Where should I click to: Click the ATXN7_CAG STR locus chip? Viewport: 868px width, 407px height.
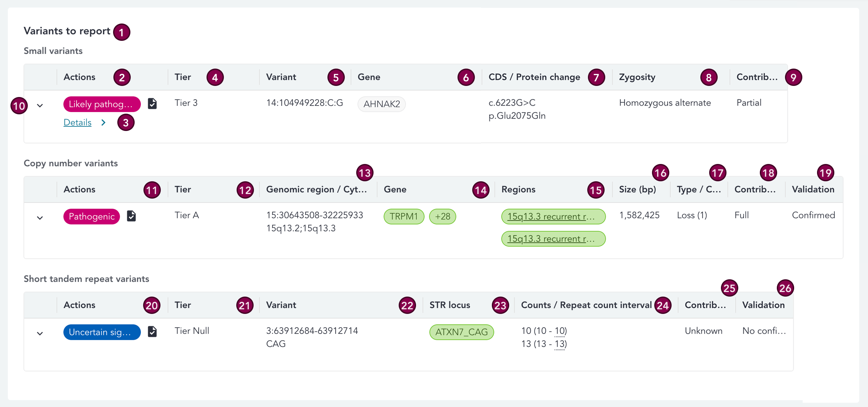461,332
